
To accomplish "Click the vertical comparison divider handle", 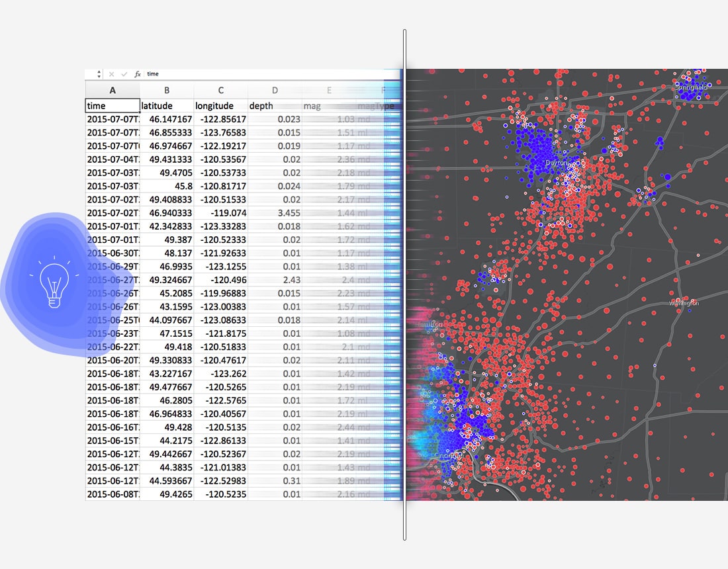I will coord(404,284).
